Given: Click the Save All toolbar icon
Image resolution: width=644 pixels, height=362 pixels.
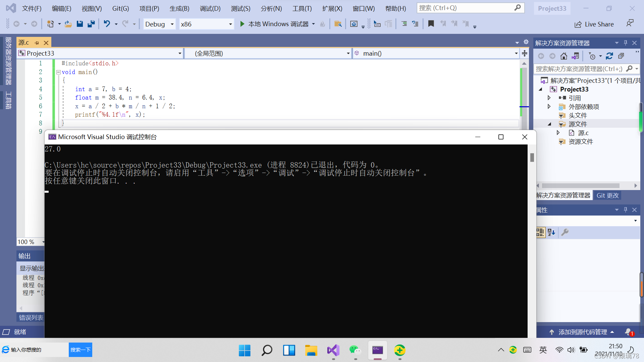Looking at the screenshot, I should point(91,24).
